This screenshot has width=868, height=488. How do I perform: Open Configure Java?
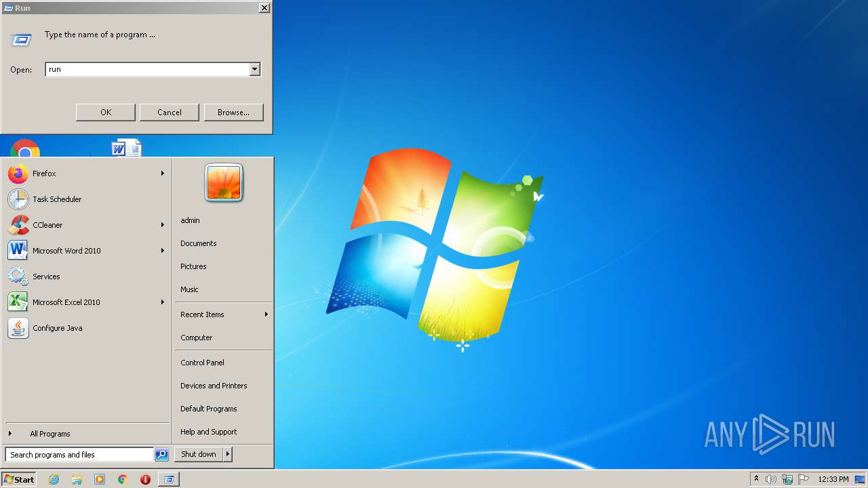(x=86, y=328)
